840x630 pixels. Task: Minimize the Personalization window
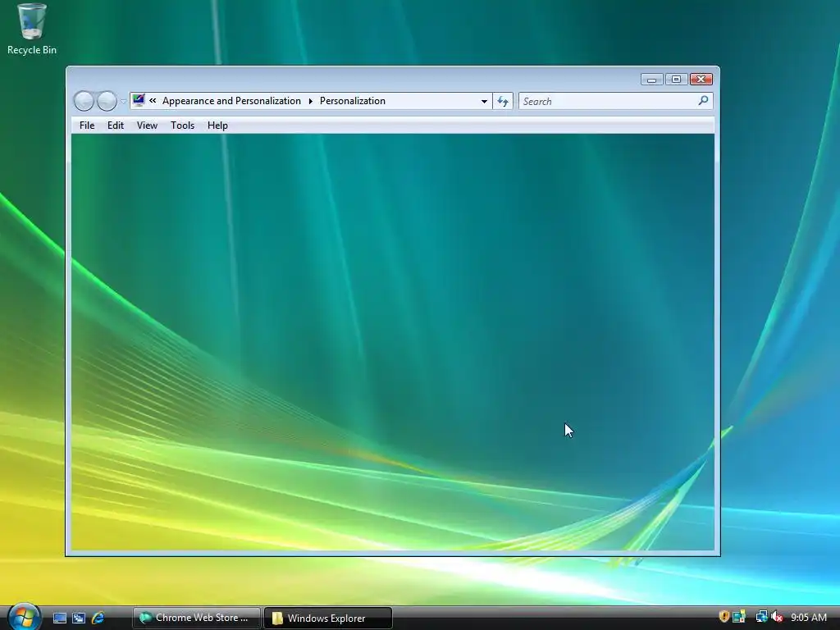click(x=652, y=80)
